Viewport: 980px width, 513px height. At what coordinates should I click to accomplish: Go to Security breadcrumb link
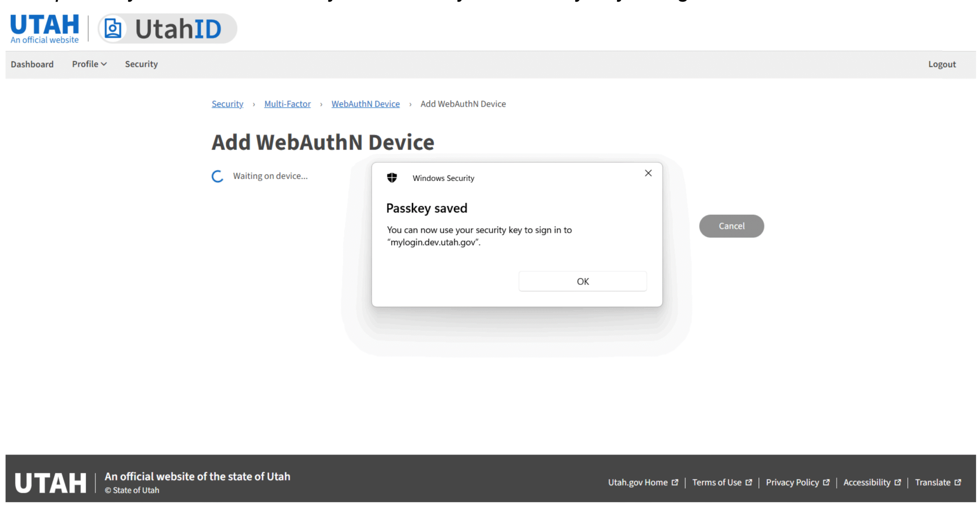pyautogui.click(x=227, y=104)
